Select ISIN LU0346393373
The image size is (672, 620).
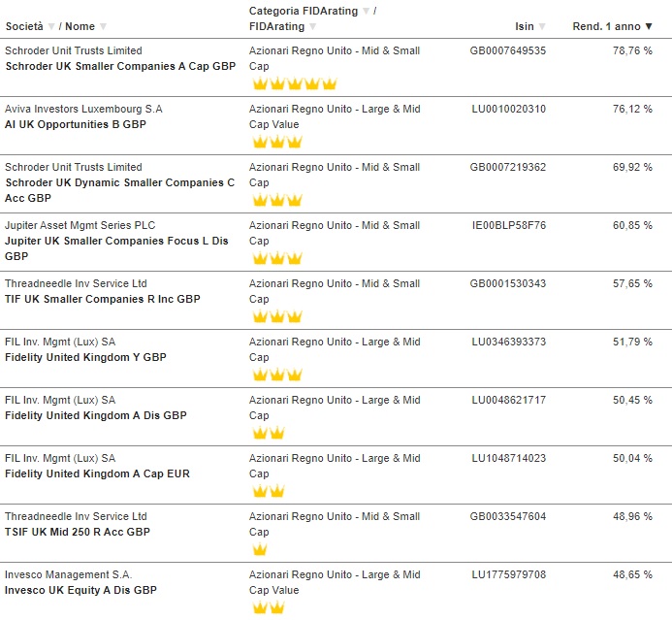pyautogui.click(x=509, y=343)
